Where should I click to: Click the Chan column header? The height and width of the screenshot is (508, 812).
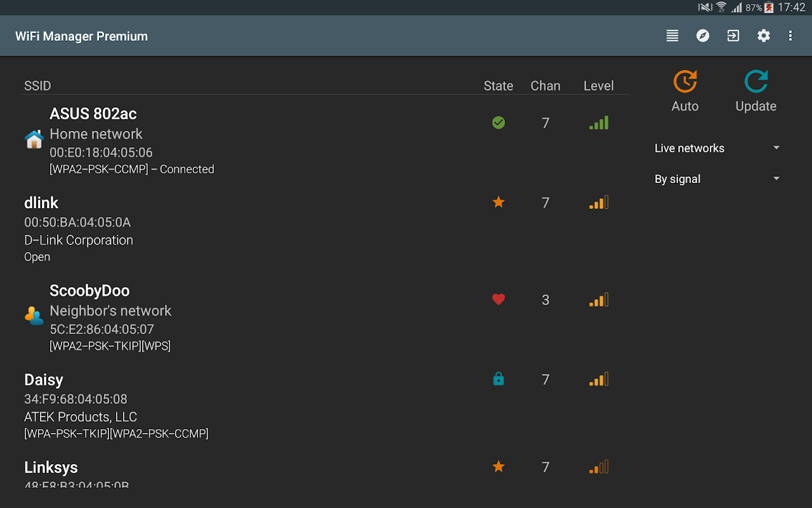546,86
